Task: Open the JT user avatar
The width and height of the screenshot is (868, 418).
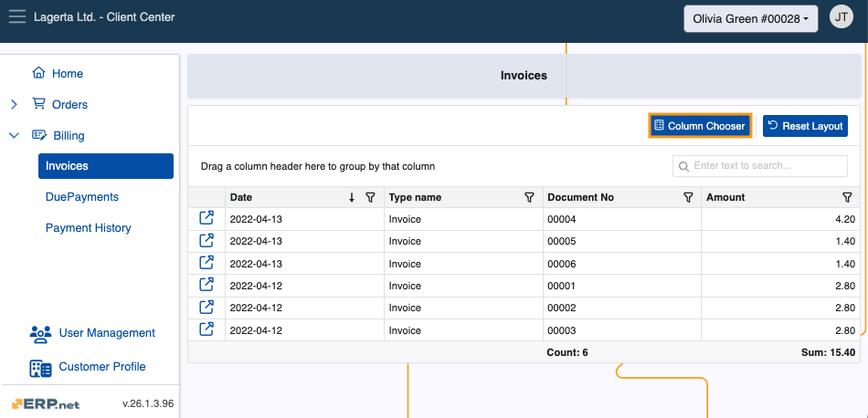Action: (x=841, y=17)
